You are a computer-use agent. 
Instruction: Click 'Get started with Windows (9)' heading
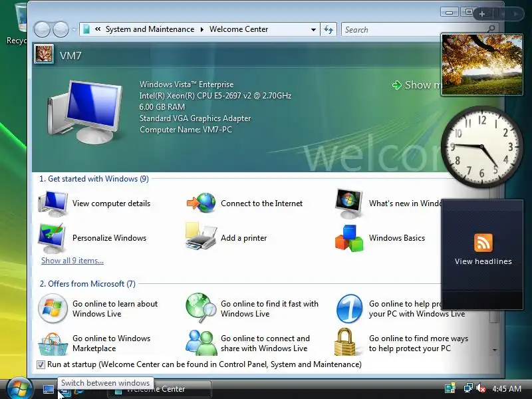[x=94, y=179]
